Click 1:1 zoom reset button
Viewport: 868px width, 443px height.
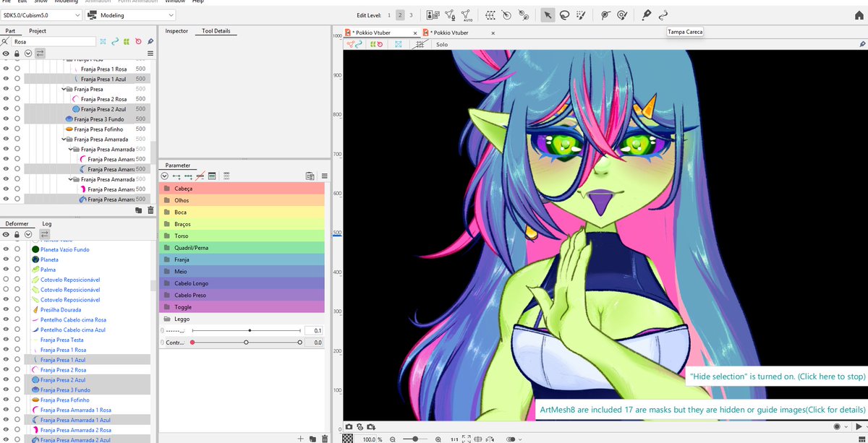coord(454,439)
